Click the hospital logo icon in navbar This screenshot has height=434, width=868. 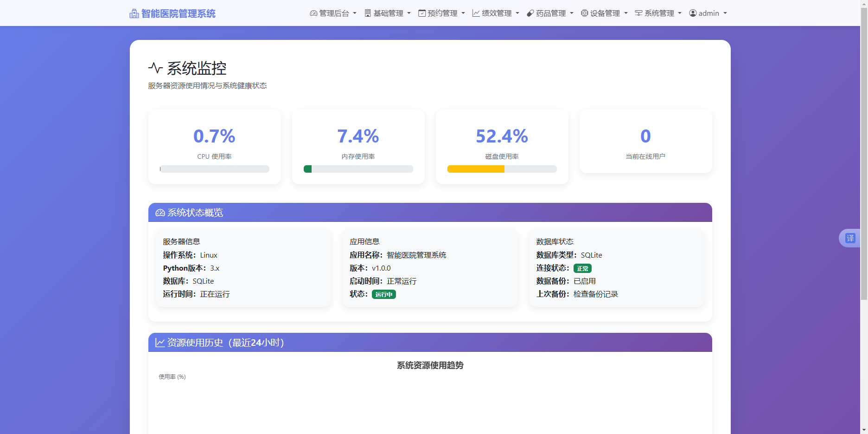(134, 13)
